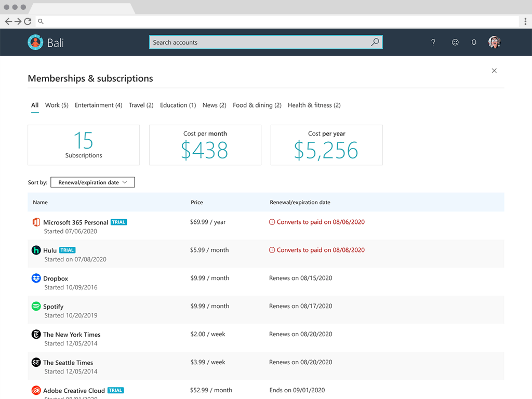Open the notifications bell

click(x=474, y=43)
